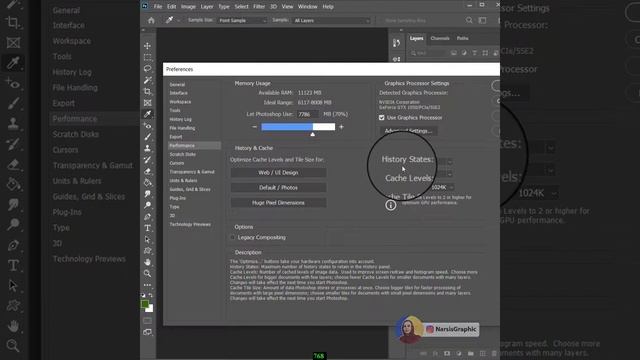640x360 pixels.
Task: Select the Spot Healing Brush tool
Action: tap(147, 126)
